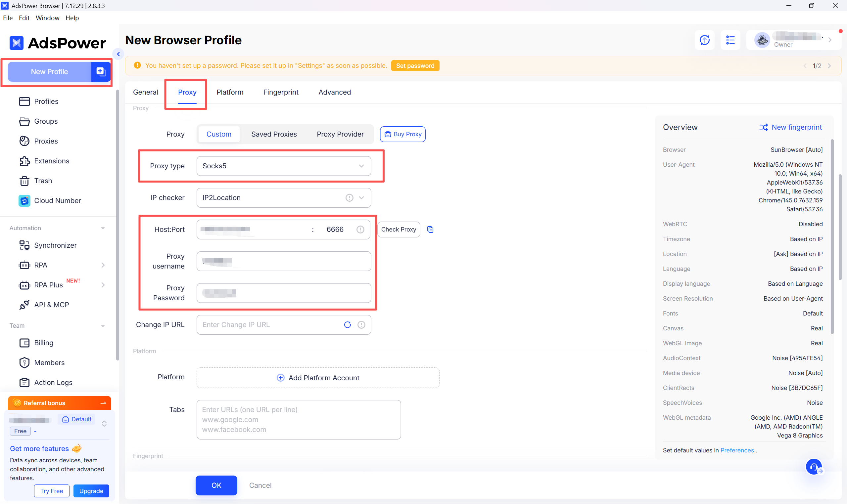Open Cloud Number from sidebar

click(x=57, y=200)
